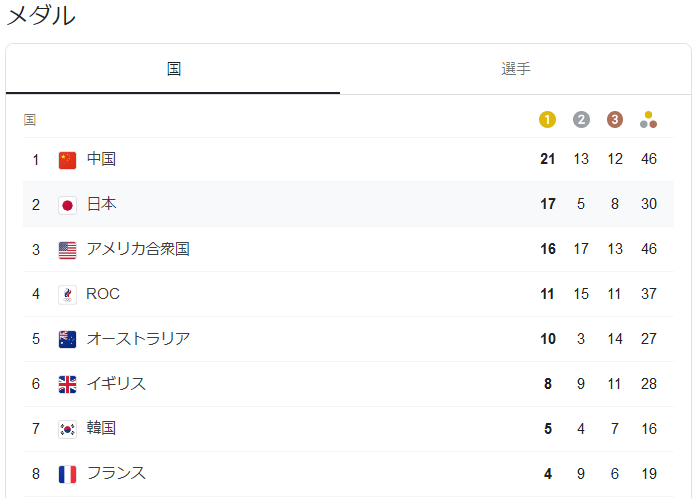Open the 中国 country link

point(102,159)
